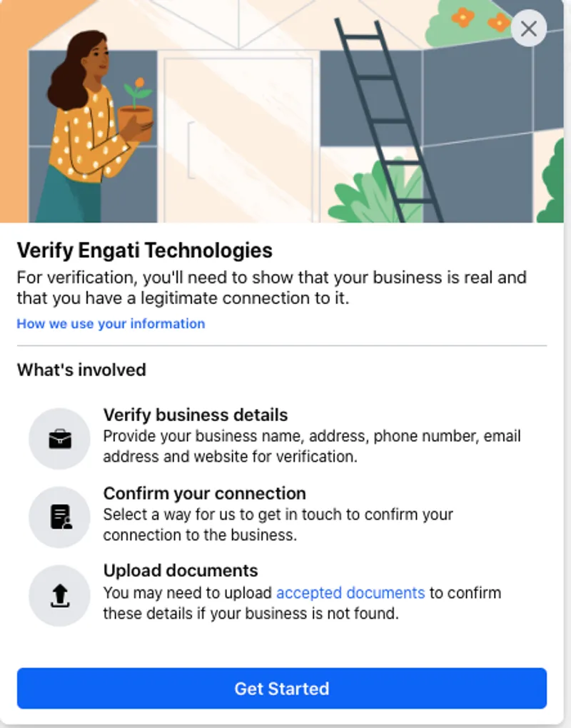
Task: Click the Confirm your connection heading
Action: click(206, 493)
